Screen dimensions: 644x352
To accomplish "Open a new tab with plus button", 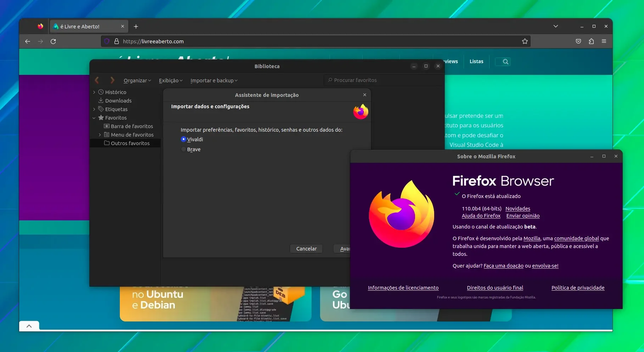I will point(136,27).
